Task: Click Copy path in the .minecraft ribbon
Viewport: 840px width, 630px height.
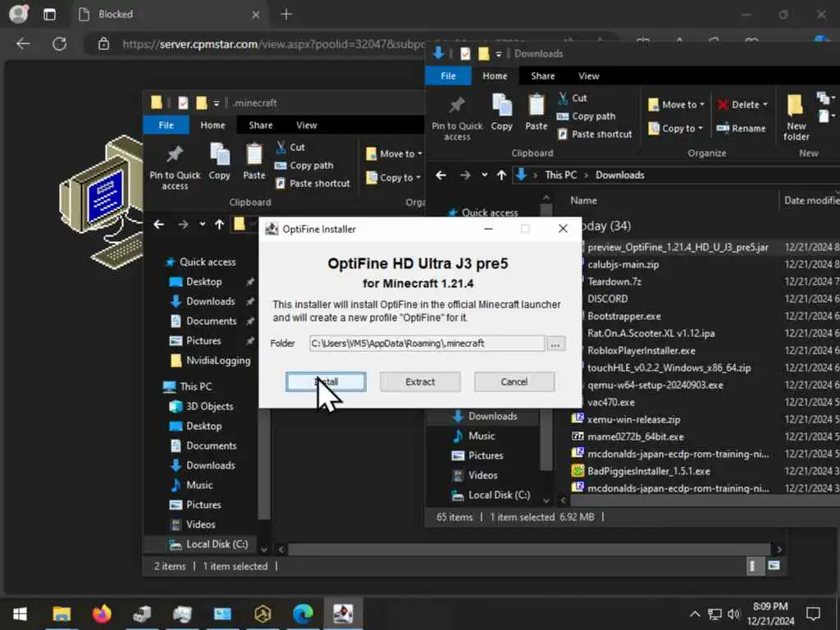Action: click(x=304, y=166)
